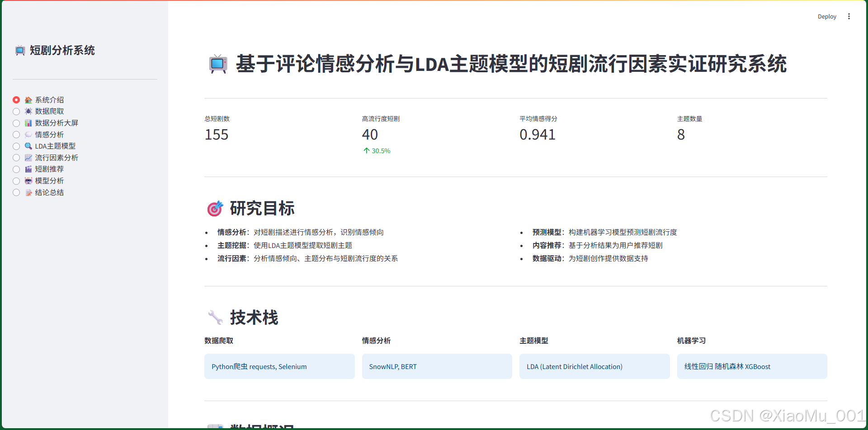
Task: Click the LDA (Latent Dirichlet Allocation) info box
Action: pos(594,366)
